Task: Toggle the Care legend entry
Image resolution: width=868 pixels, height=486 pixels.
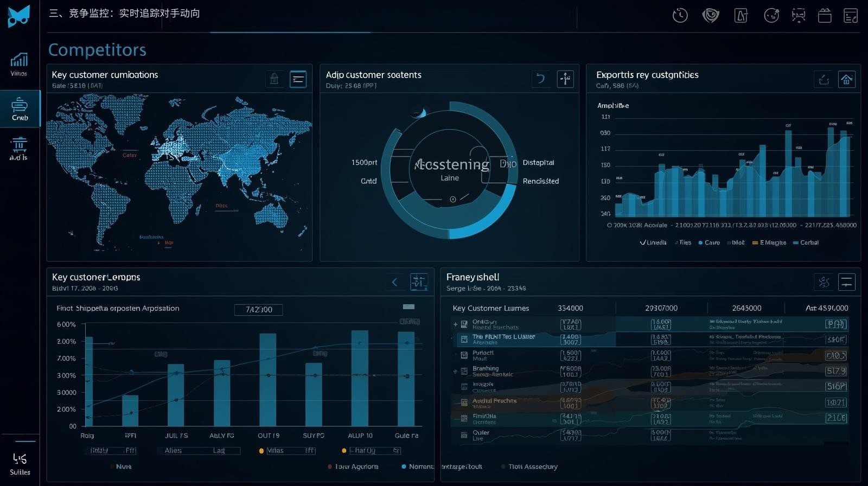Action: 709,242
